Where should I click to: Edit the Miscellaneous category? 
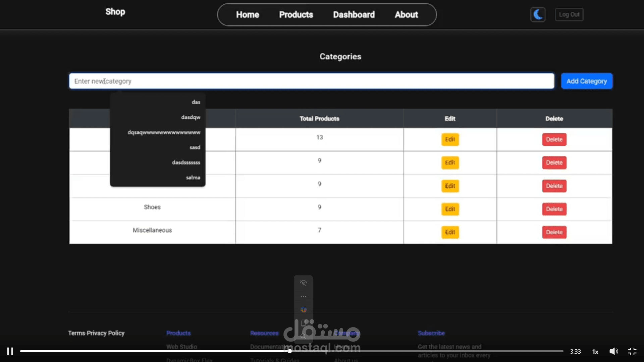450,232
